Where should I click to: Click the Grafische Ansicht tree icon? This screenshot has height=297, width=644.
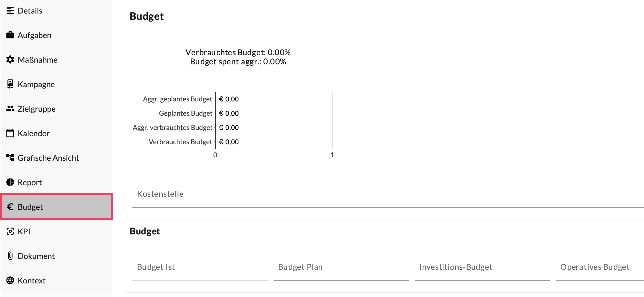[x=10, y=158]
